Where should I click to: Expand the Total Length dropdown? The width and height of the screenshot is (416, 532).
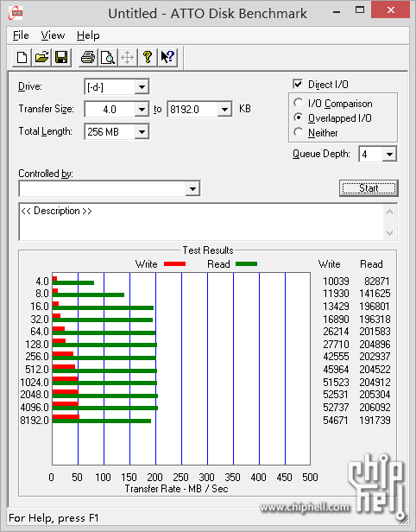click(x=142, y=131)
